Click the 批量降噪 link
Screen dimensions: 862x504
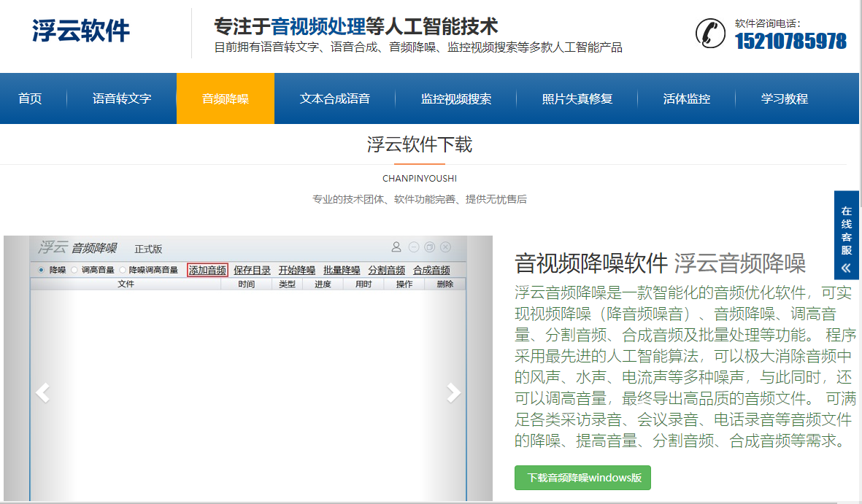(342, 270)
